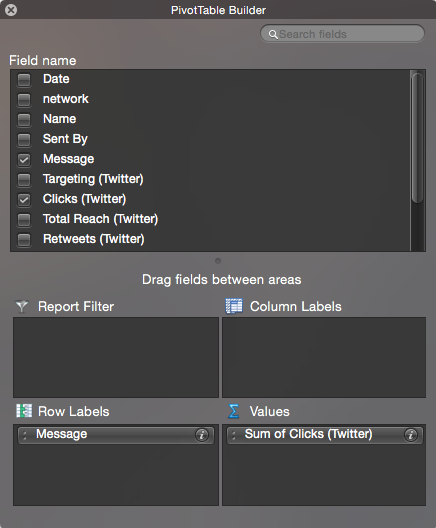
Task: Check the Total Reach (Twitter) field
Action: click(24, 220)
